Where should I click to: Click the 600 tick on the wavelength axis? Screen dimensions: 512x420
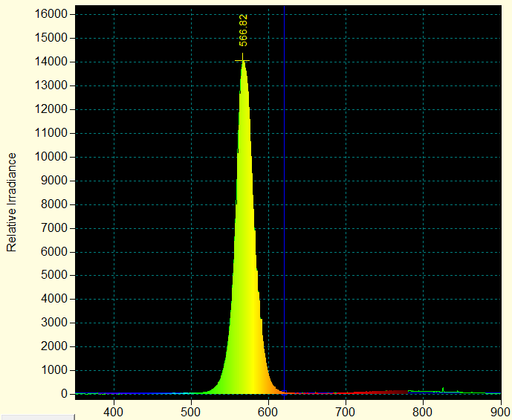pos(268,410)
